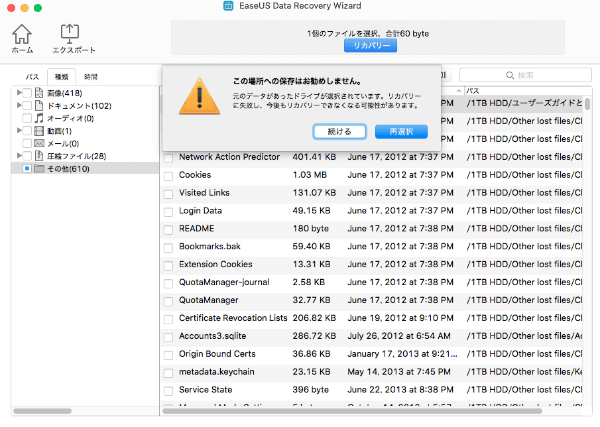Image resolution: width=600 pixels, height=427 pixels.
Task: Click date May 14, 2013 at 7:45 PM
Action: coord(399,372)
